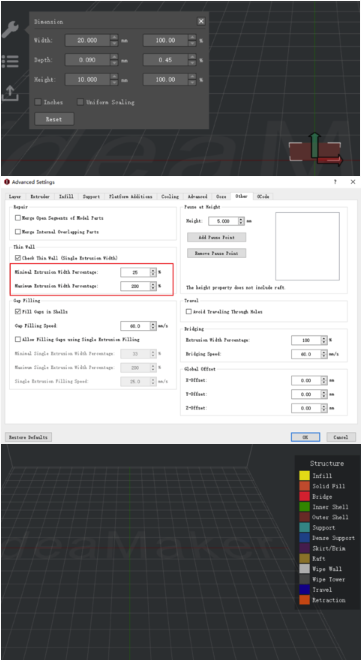
Task: Open the GCode tab
Action: [x=263, y=197]
